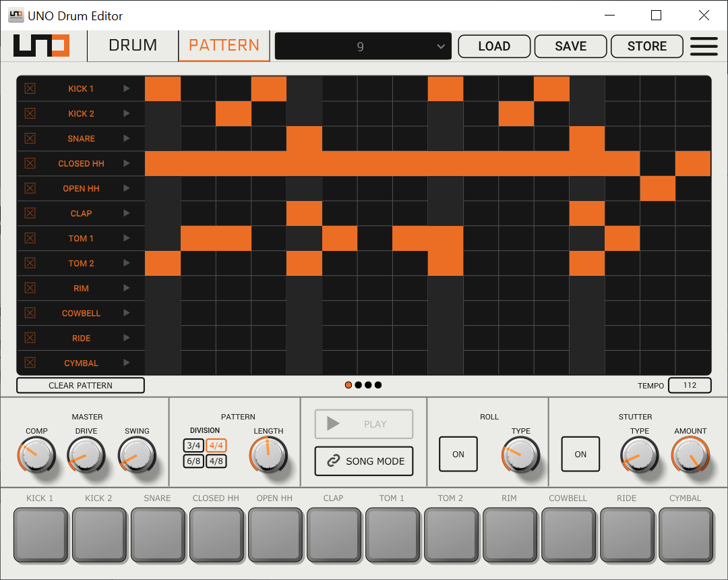Tap the SNARE drum pad
This screenshot has width=728, height=580.
tap(158, 533)
